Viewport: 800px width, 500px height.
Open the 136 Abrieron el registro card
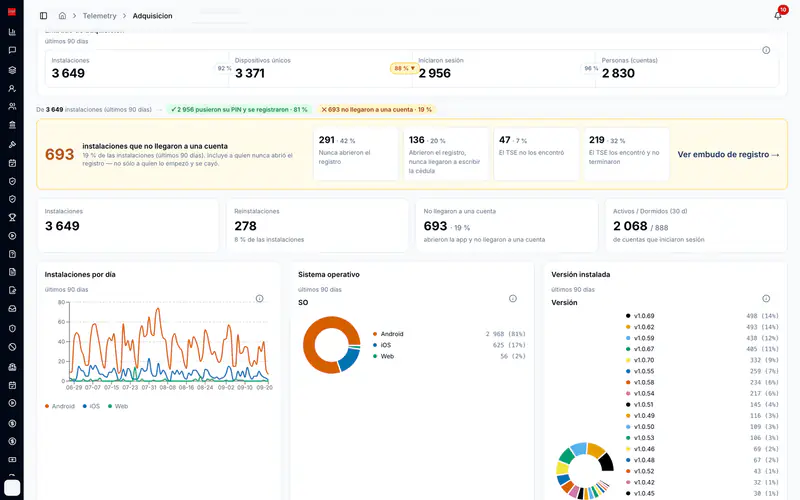click(x=446, y=154)
